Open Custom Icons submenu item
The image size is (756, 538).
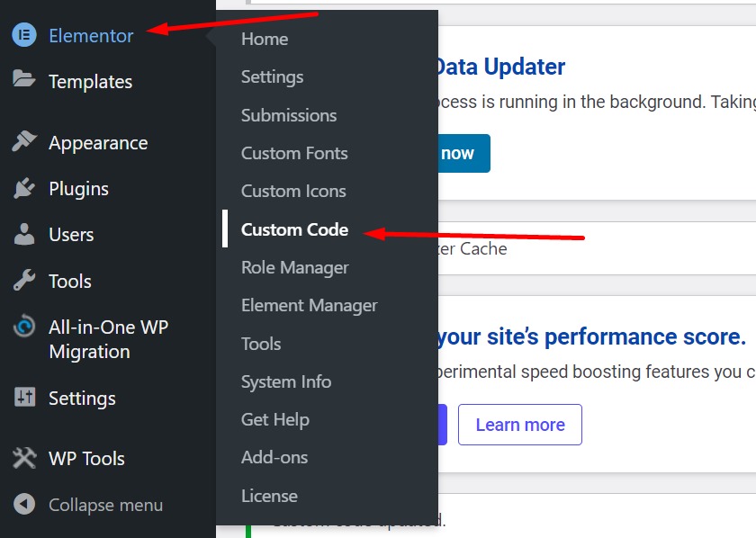coord(293,192)
